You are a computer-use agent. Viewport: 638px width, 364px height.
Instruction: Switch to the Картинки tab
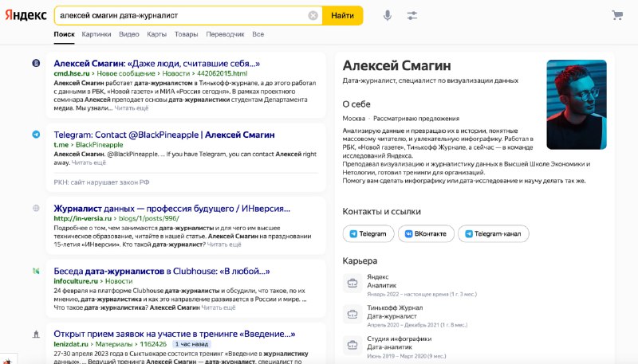96,34
